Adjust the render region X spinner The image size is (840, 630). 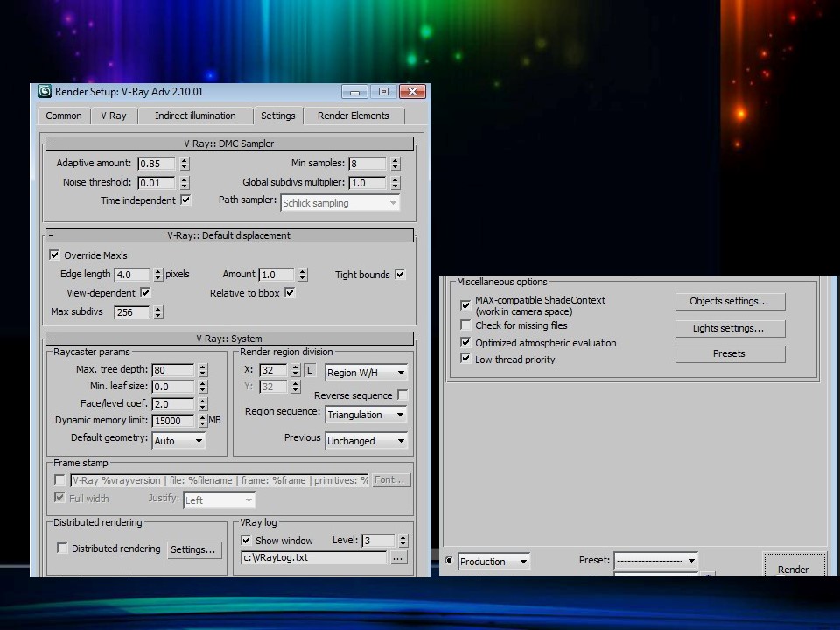coord(296,370)
